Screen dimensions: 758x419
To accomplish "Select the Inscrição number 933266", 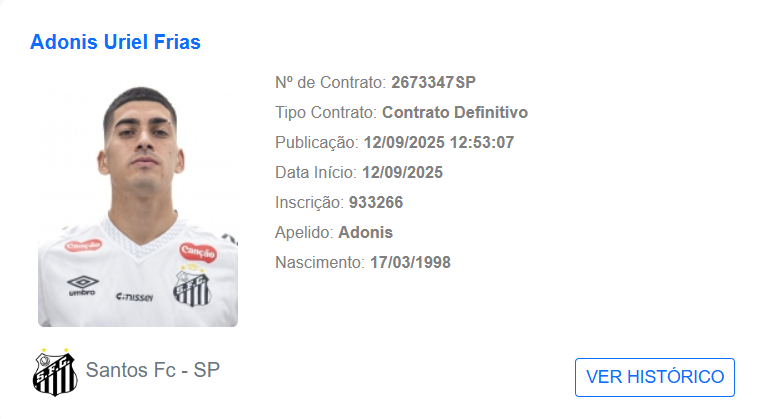I will 376,202.
